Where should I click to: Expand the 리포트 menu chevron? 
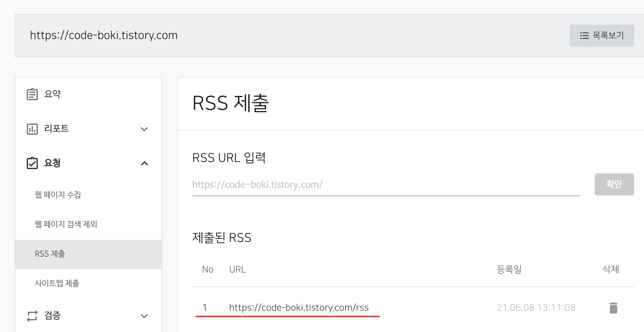click(144, 129)
